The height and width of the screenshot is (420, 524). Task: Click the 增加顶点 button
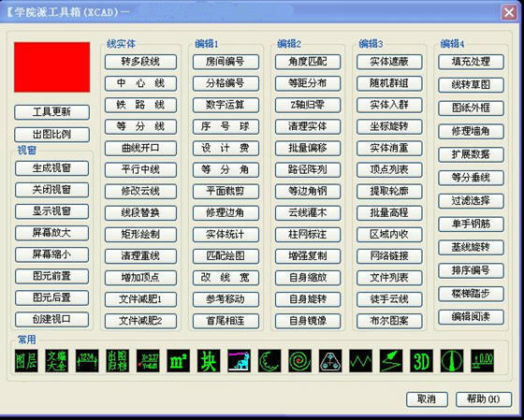tap(140, 278)
